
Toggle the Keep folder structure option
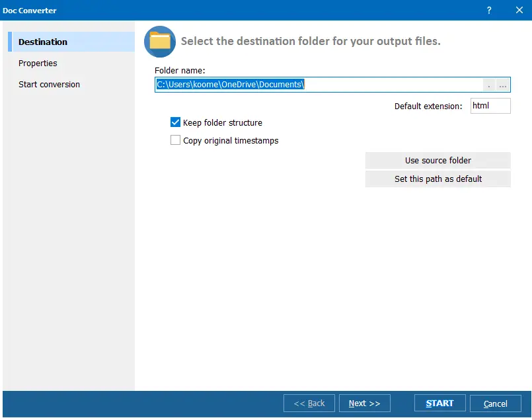point(175,122)
